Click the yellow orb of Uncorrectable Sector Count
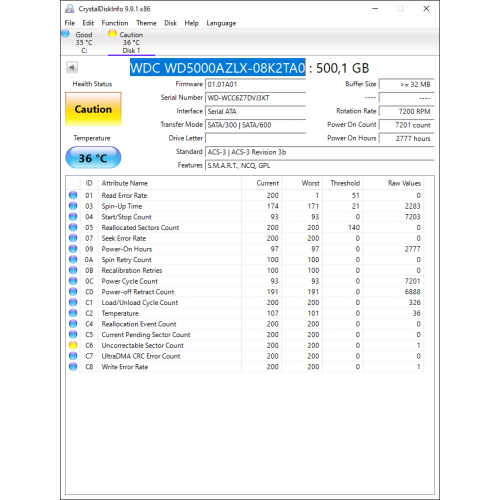 click(x=73, y=345)
